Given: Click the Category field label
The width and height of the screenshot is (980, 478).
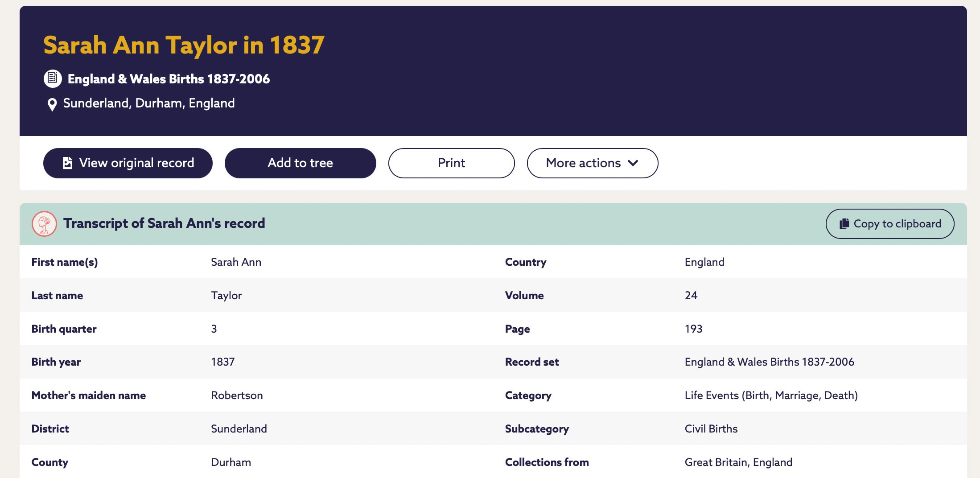Looking at the screenshot, I should pyautogui.click(x=528, y=395).
